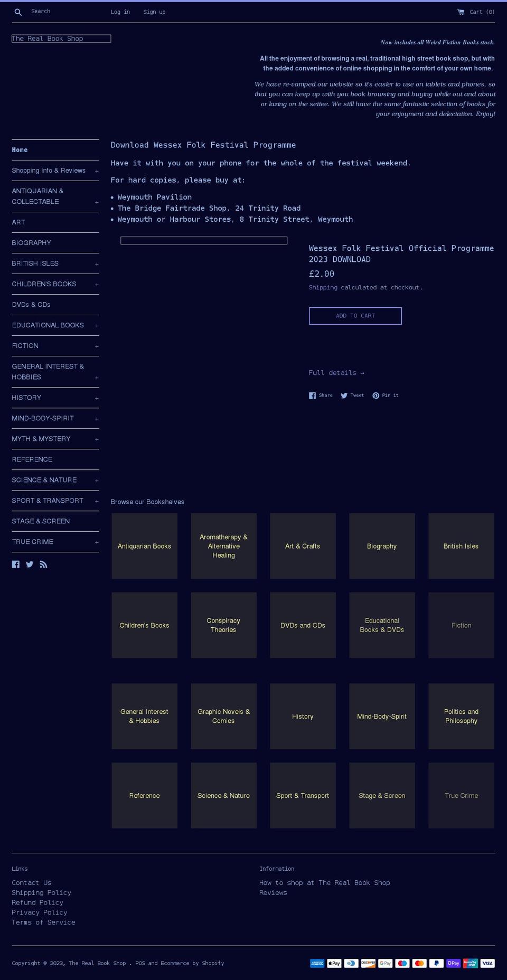507x980 pixels.
Task: Click the Discover payment icon
Action: click(368, 963)
